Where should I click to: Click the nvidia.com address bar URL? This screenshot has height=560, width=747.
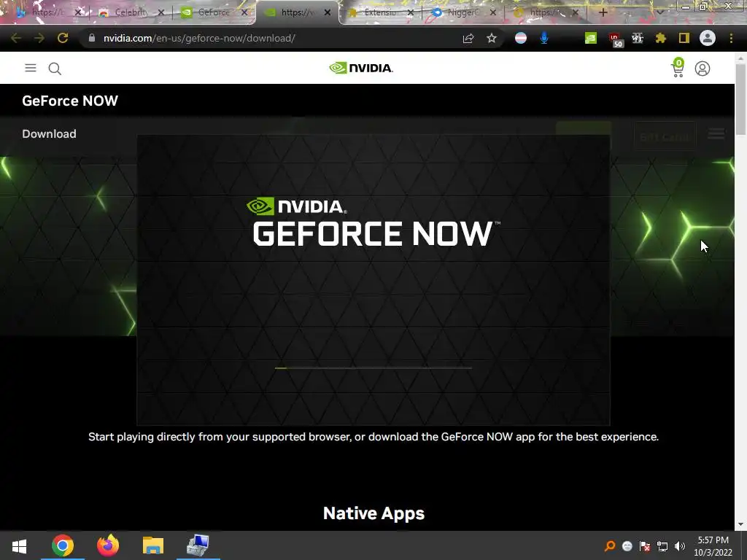pyautogui.click(x=199, y=38)
